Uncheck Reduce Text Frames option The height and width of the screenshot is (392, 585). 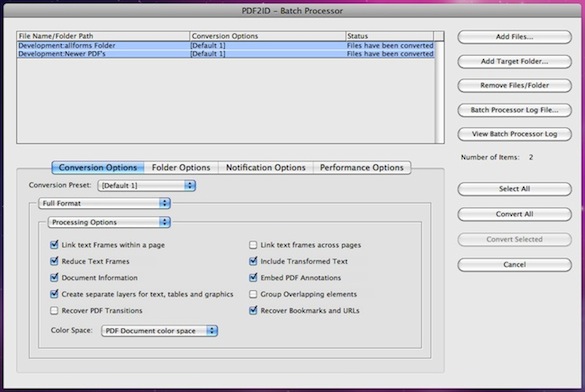54,261
